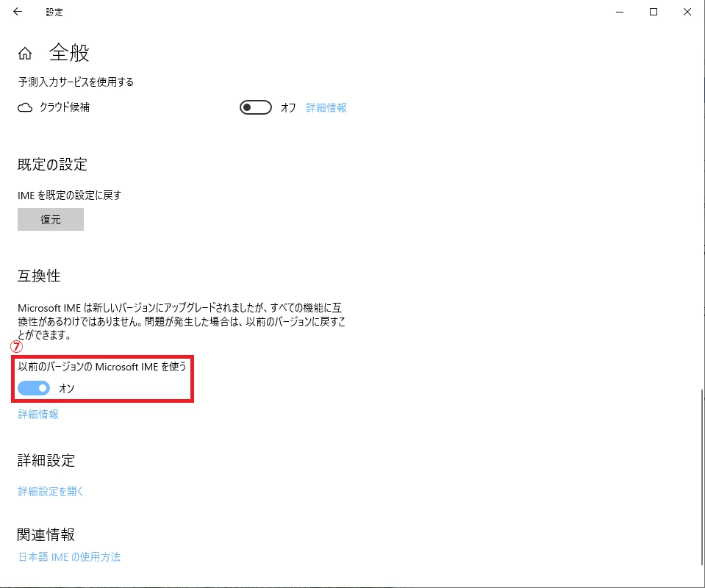This screenshot has width=705, height=588.
Task: Click the 既定の設定 section heading
Action: (52, 165)
